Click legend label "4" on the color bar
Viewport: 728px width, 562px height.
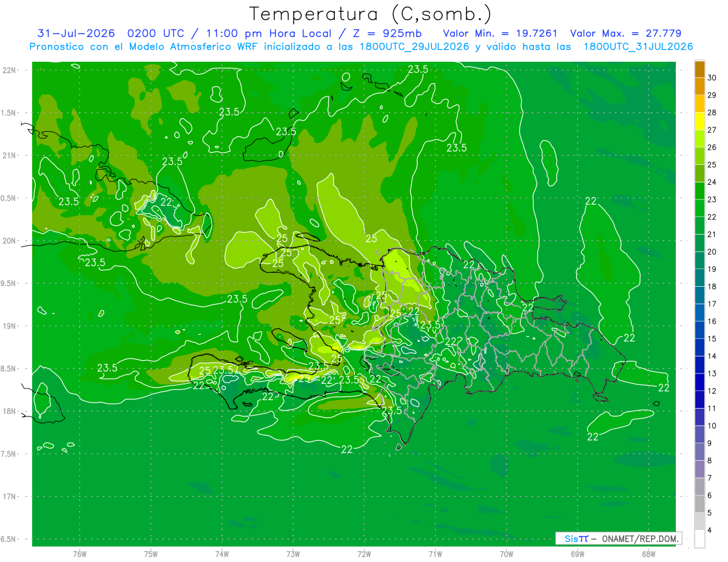point(710,530)
